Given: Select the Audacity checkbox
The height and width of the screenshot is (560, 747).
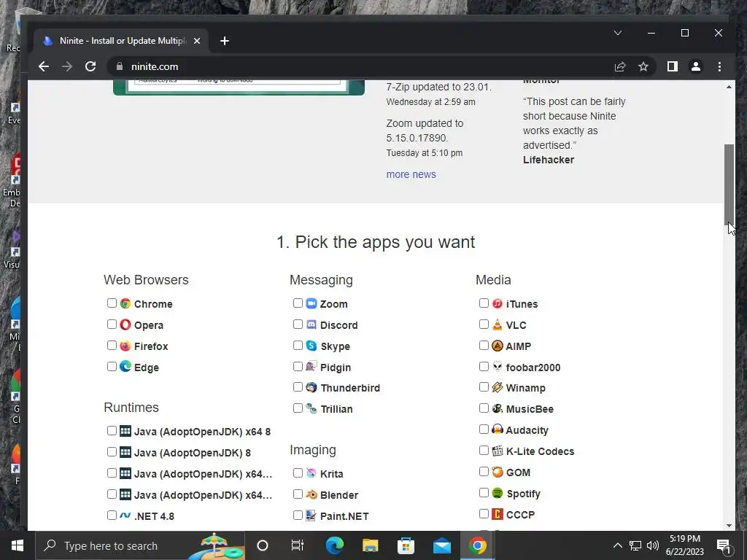Looking at the screenshot, I should [x=484, y=429].
